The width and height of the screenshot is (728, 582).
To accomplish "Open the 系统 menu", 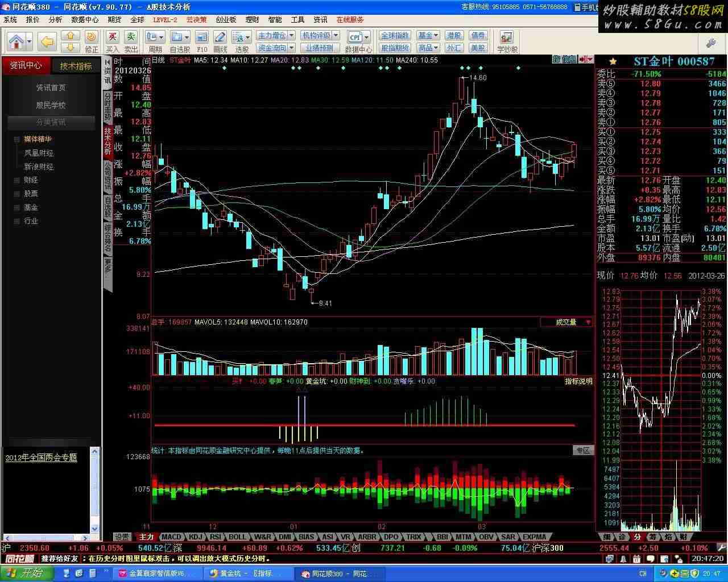I will coord(10,20).
